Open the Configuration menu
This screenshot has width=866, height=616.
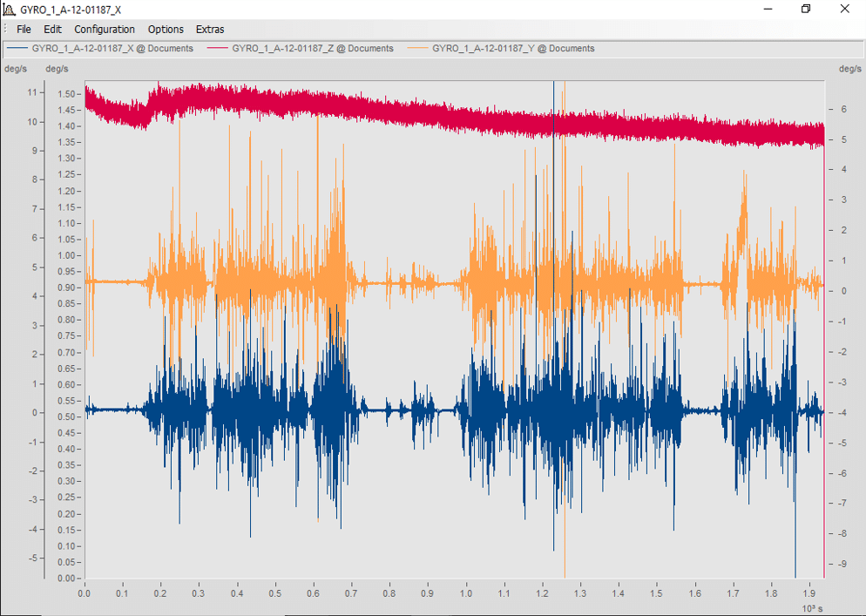[104, 29]
